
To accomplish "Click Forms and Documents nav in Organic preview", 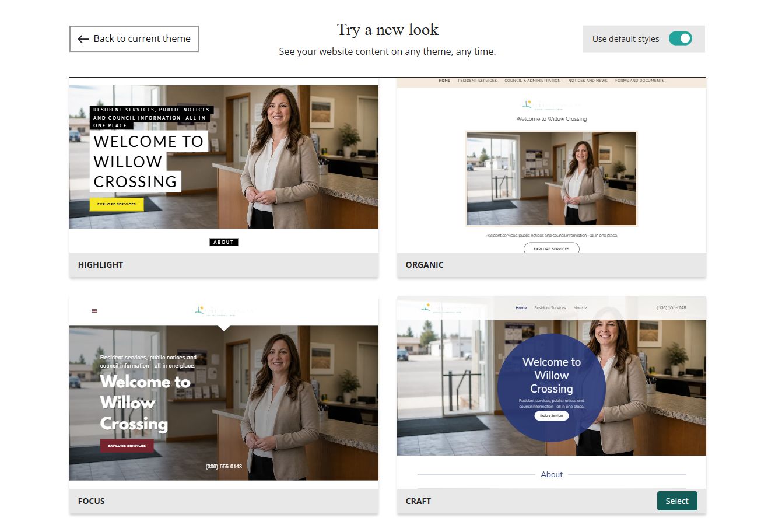I will [640, 80].
